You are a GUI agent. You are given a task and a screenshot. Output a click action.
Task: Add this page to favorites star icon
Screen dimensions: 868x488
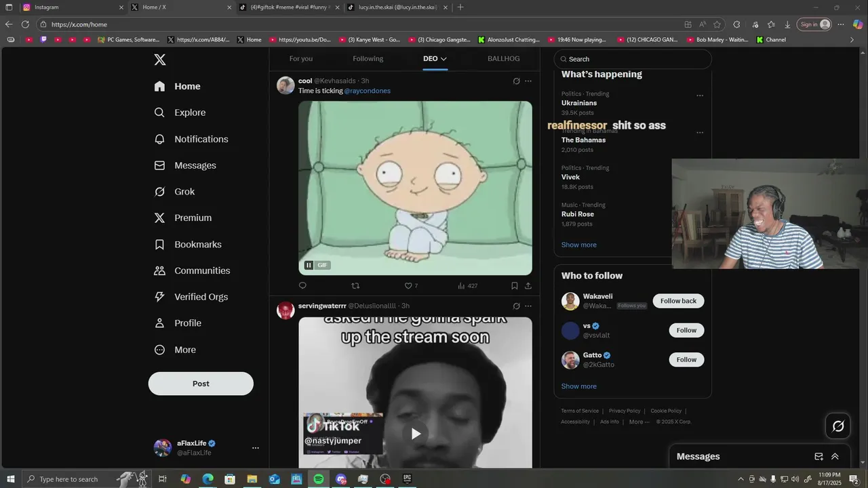pos(717,24)
